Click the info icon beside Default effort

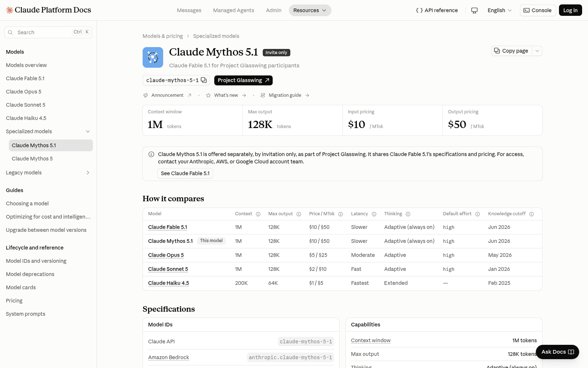[477, 214]
